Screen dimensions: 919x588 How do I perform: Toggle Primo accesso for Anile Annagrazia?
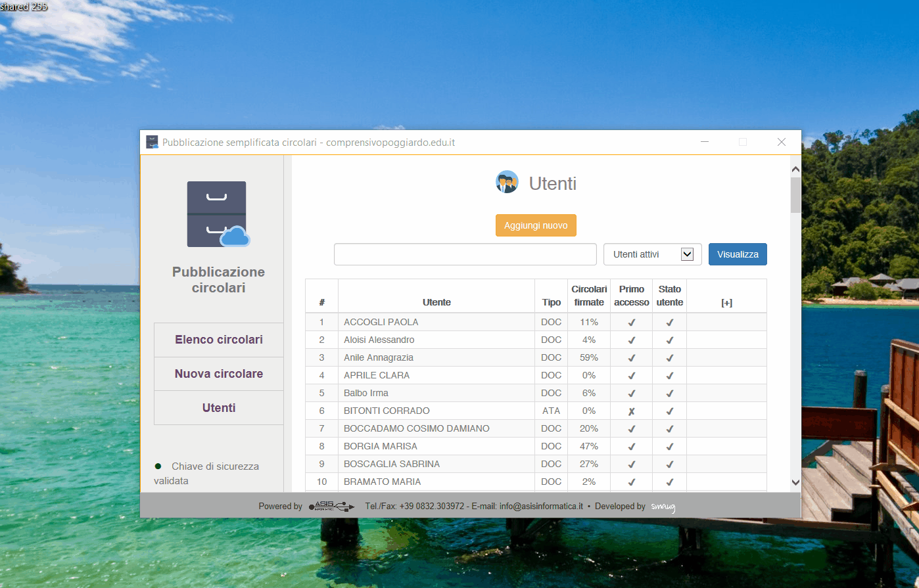632,358
